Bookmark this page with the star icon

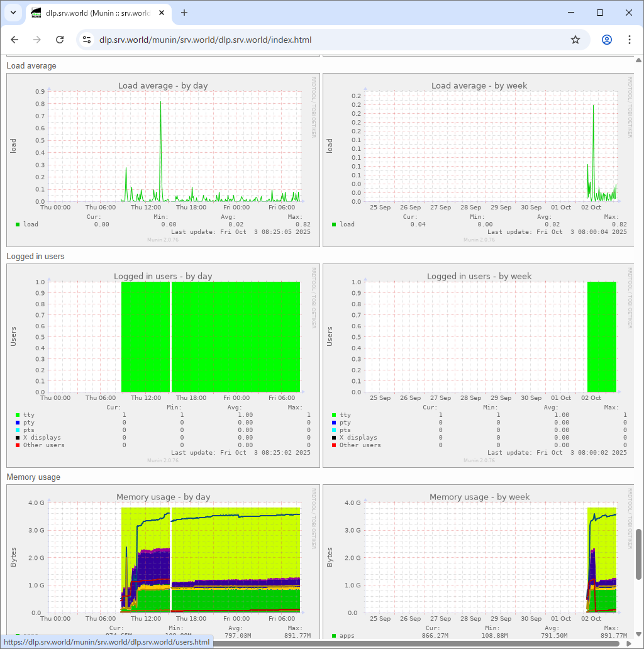pyautogui.click(x=575, y=39)
